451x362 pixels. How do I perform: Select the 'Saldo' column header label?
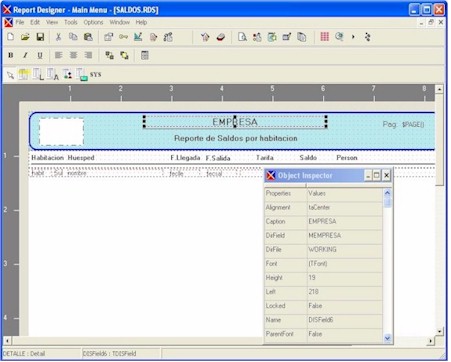pos(308,158)
